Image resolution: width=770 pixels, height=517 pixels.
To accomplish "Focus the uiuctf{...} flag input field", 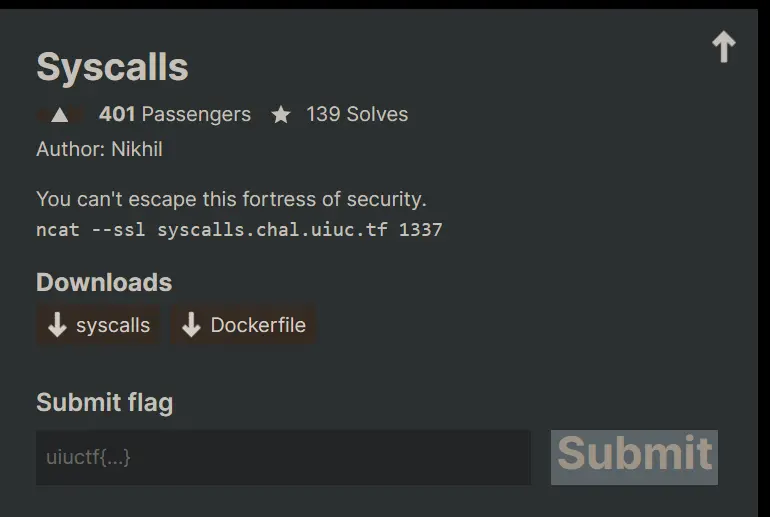I will 283,457.
